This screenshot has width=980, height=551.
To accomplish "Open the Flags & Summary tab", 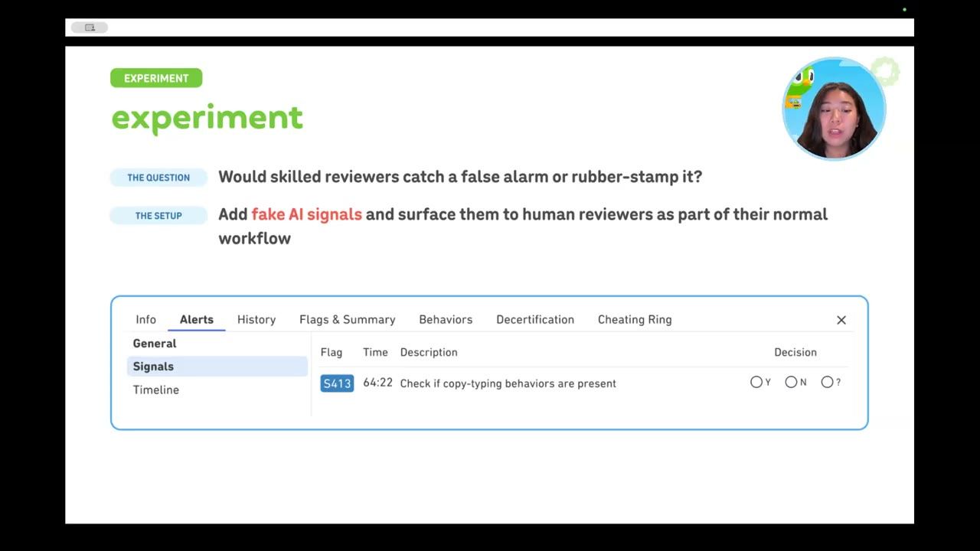I will [348, 320].
